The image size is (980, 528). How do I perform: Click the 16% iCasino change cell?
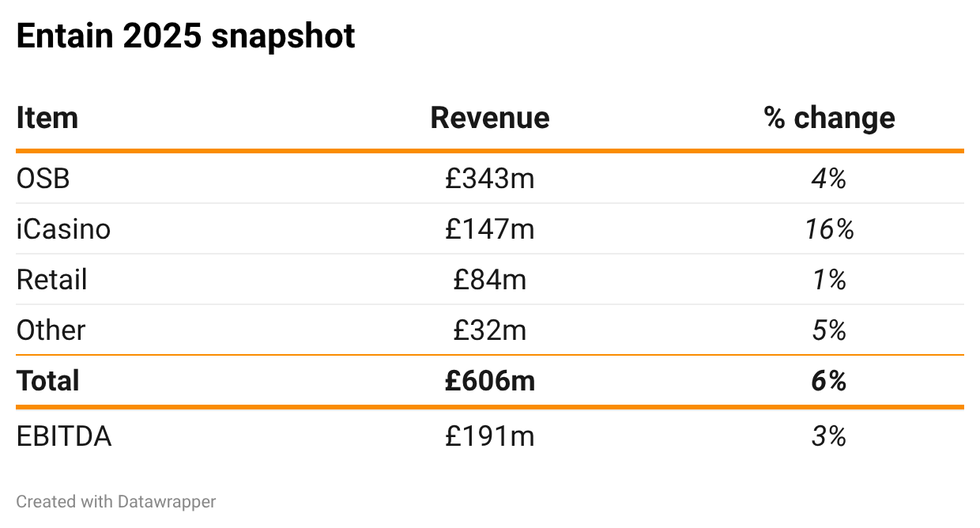(829, 229)
